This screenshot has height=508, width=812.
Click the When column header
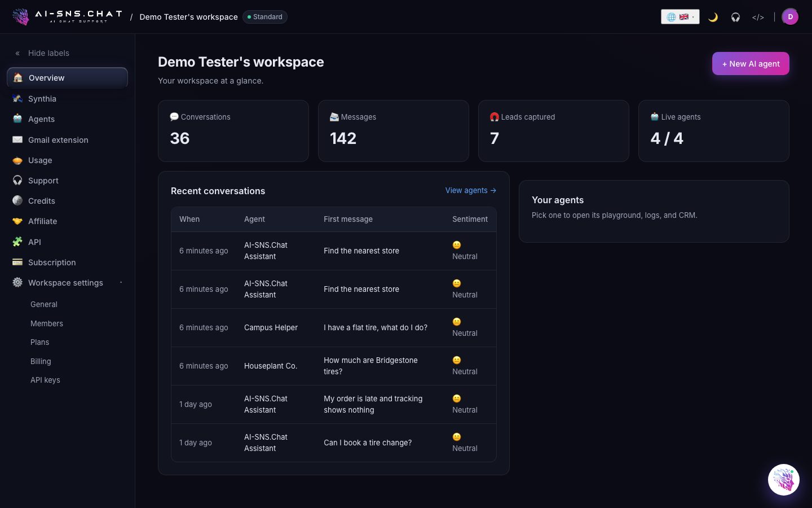(189, 219)
